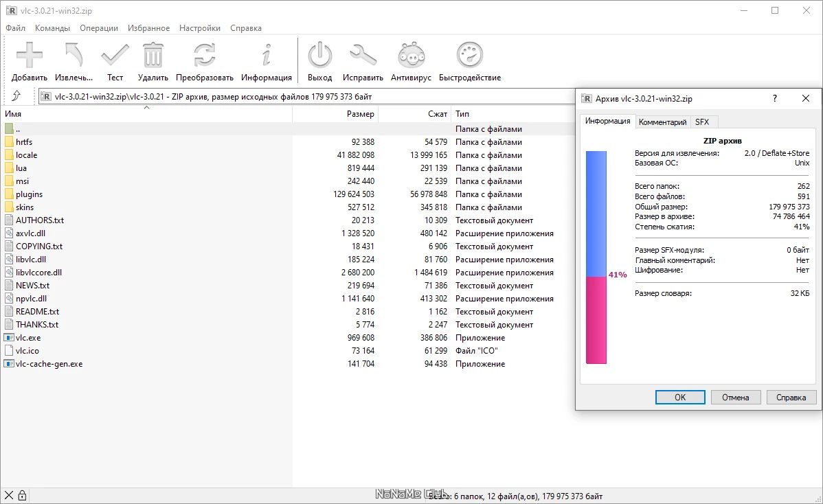
Task: Sort by the Имя column header
Action: [146, 113]
